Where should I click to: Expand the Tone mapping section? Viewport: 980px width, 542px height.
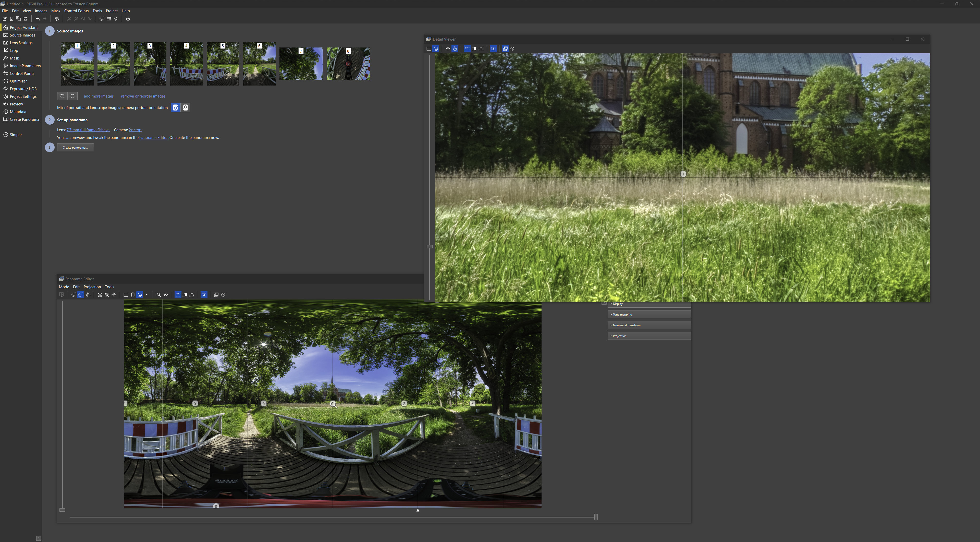click(x=649, y=315)
